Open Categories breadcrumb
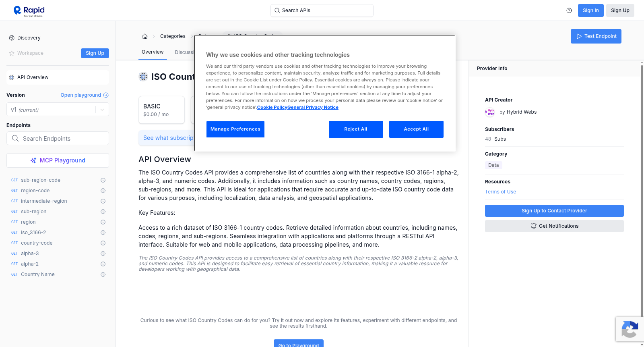 [173, 36]
